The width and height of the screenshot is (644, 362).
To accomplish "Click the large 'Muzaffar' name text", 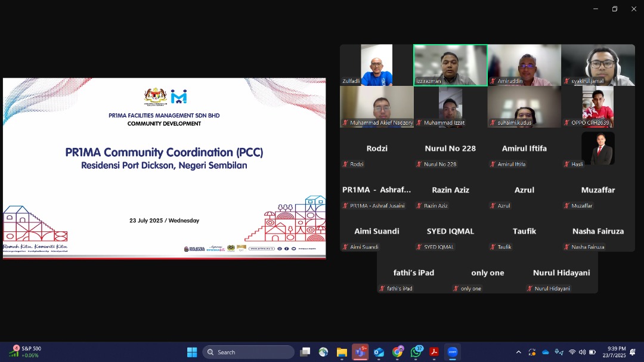I will pos(598,190).
